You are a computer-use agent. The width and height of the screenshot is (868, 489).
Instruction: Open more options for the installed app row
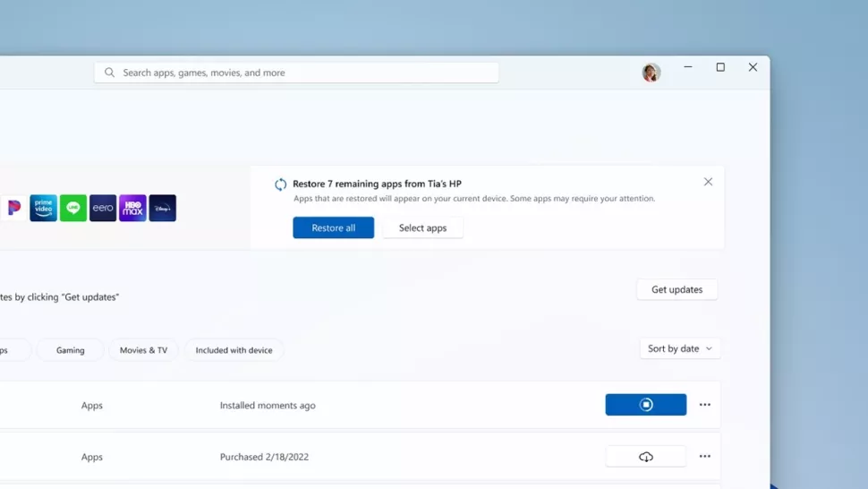click(705, 405)
